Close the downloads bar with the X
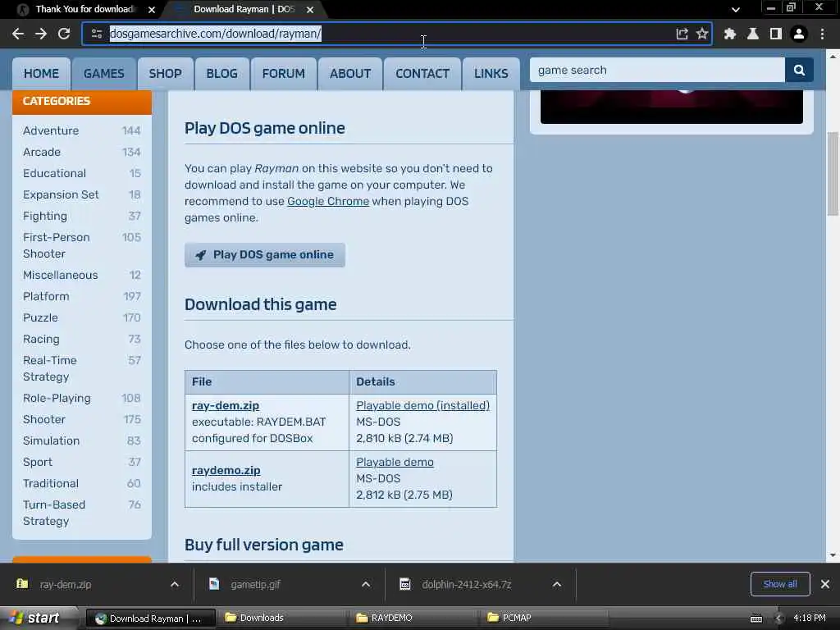The image size is (840, 630). click(x=825, y=584)
